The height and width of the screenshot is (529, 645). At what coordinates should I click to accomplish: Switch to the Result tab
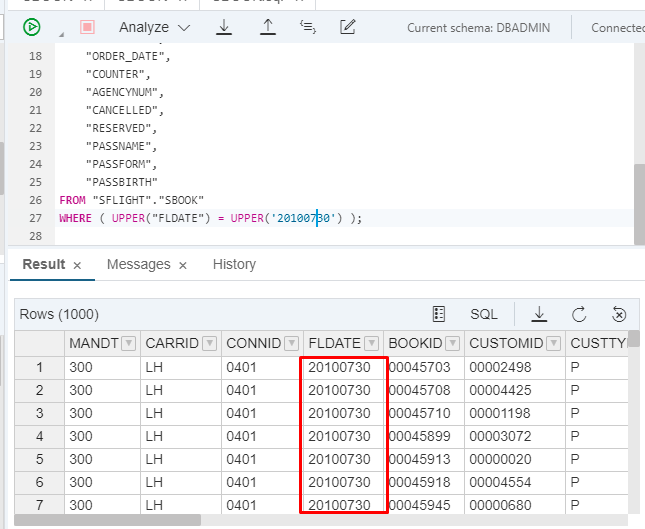(x=44, y=264)
